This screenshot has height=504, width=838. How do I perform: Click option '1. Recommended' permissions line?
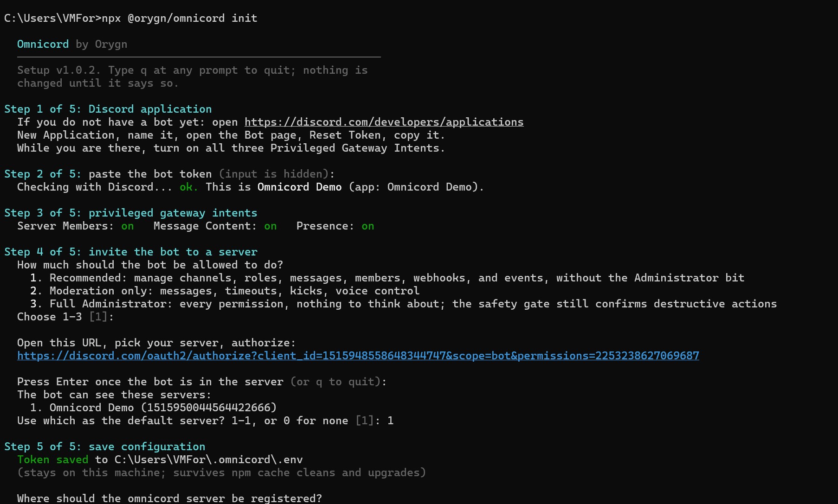[387, 278]
